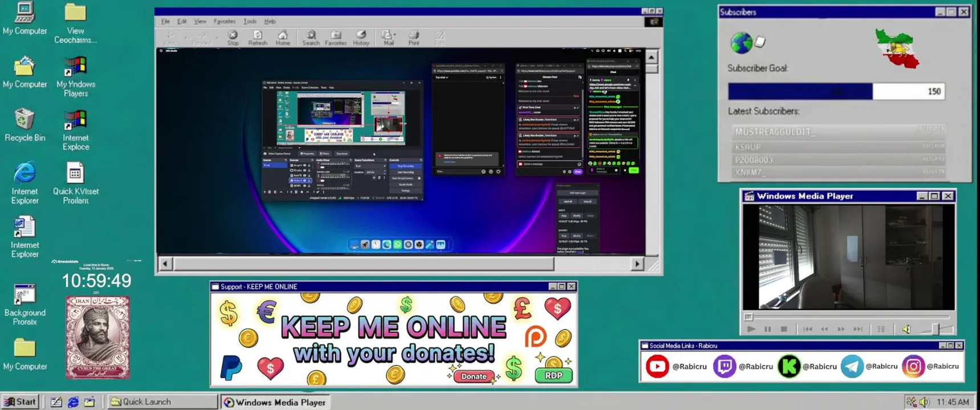This screenshot has height=410, width=980.
Task: Click Windows Media Player taskbar button
Action: pos(275,402)
